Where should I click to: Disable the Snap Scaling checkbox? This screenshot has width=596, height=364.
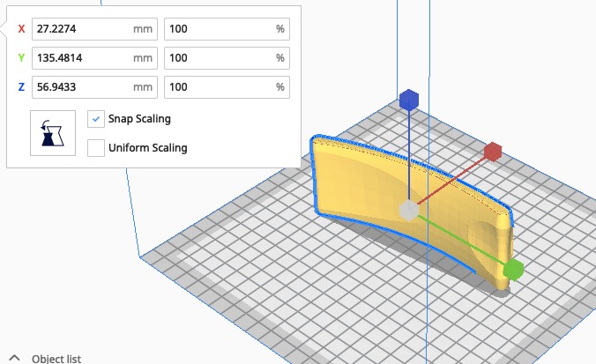(96, 119)
